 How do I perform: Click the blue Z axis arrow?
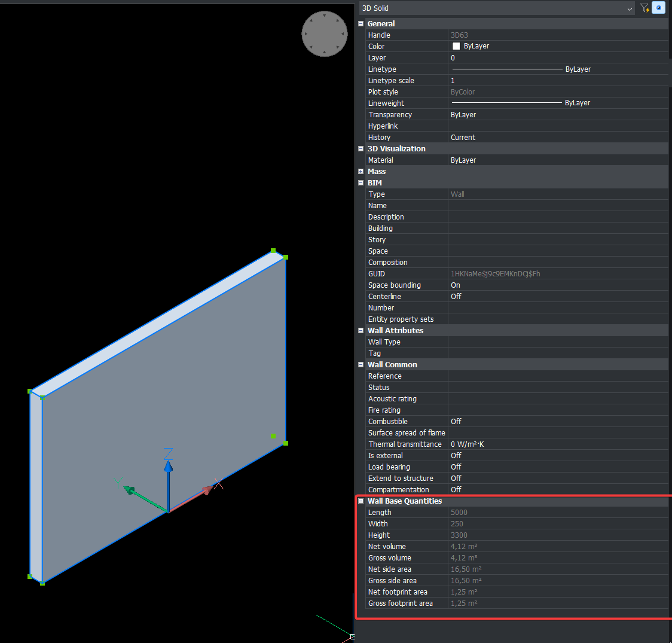169,467
